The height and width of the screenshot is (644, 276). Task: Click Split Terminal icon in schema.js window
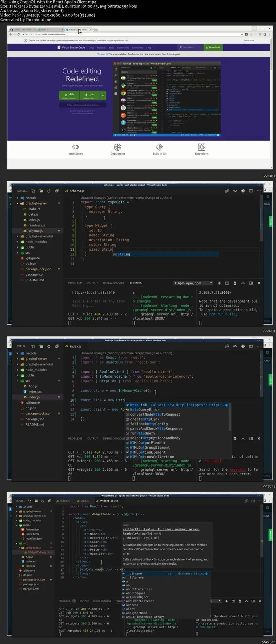pyautogui.click(x=227, y=283)
